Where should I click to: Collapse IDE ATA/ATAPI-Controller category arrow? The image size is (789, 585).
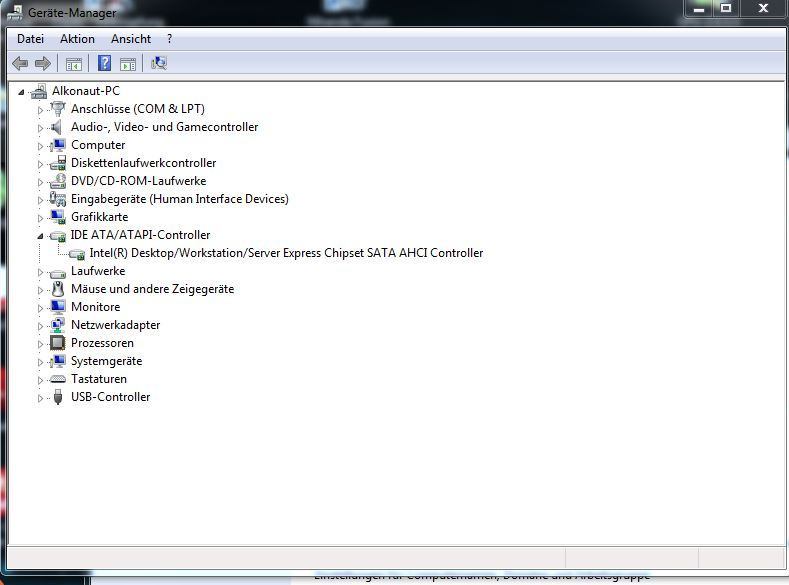(40, 236)
